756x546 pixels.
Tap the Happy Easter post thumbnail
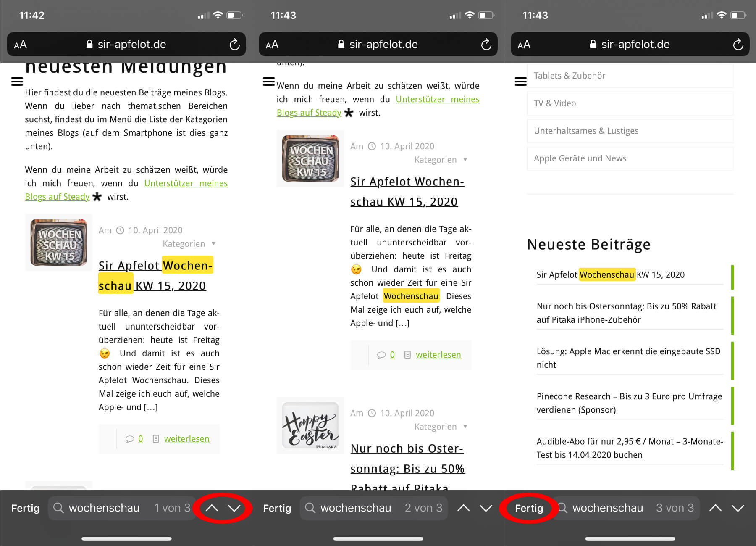click(310, 425)
